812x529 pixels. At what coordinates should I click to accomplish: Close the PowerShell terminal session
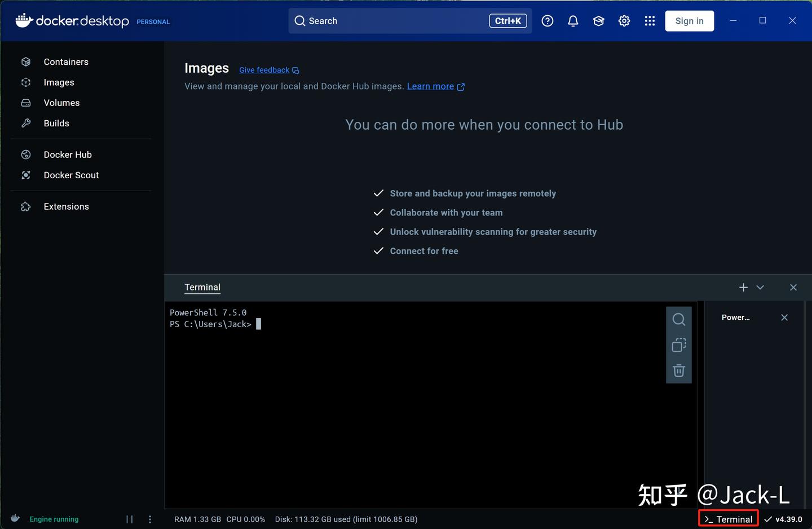click(x=784, y=318)
